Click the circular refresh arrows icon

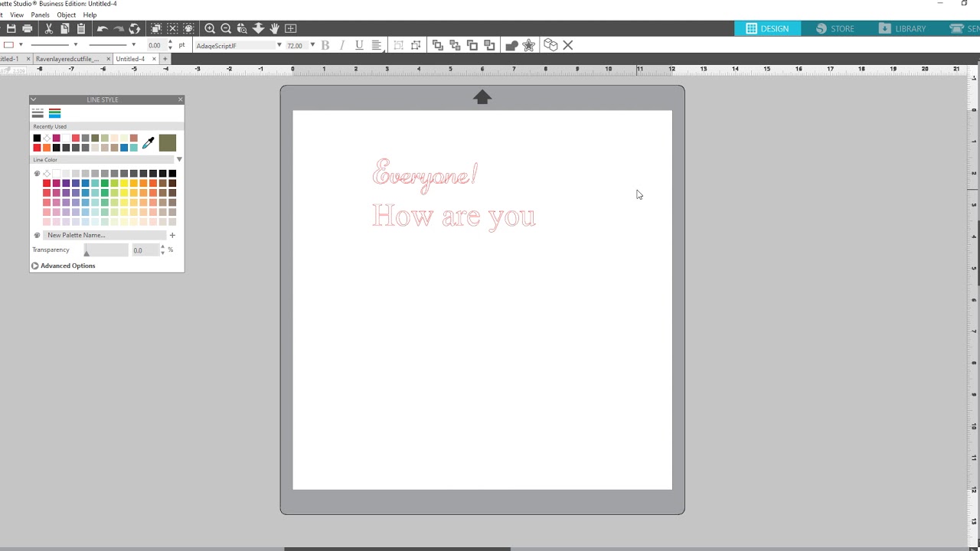click(135, 28)
